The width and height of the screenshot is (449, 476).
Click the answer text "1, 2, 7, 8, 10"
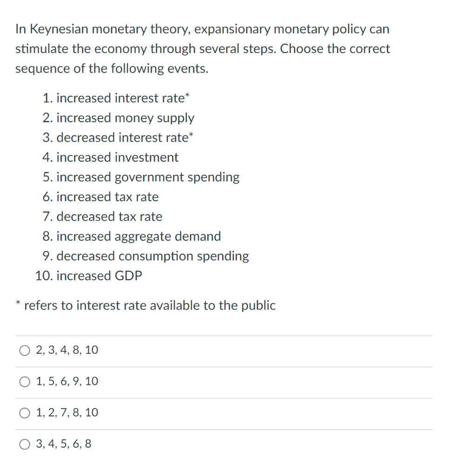pyautogui.click(x=67, y=413)
